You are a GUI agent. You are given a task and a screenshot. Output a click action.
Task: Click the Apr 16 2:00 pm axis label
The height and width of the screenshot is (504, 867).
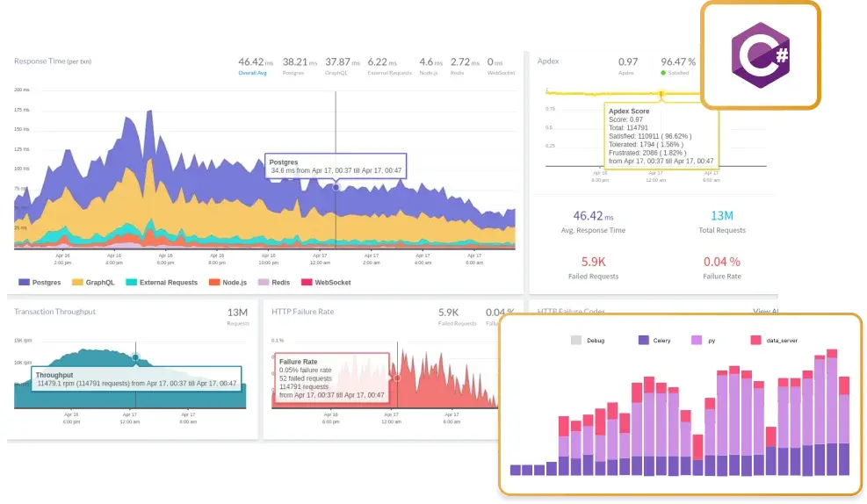62,259
